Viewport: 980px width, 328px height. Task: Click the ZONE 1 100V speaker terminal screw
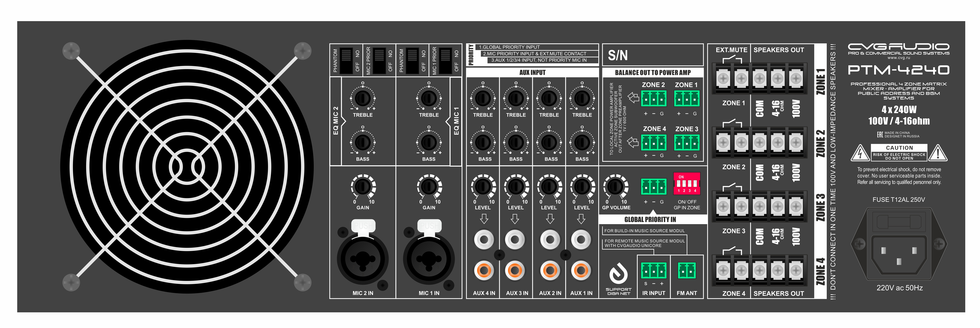pos(796,78)
